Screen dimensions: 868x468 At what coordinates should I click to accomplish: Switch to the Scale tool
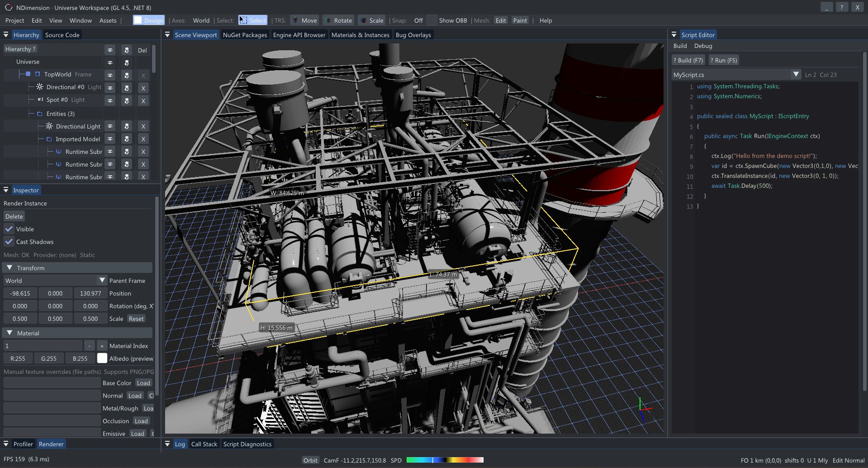(371, 20)
